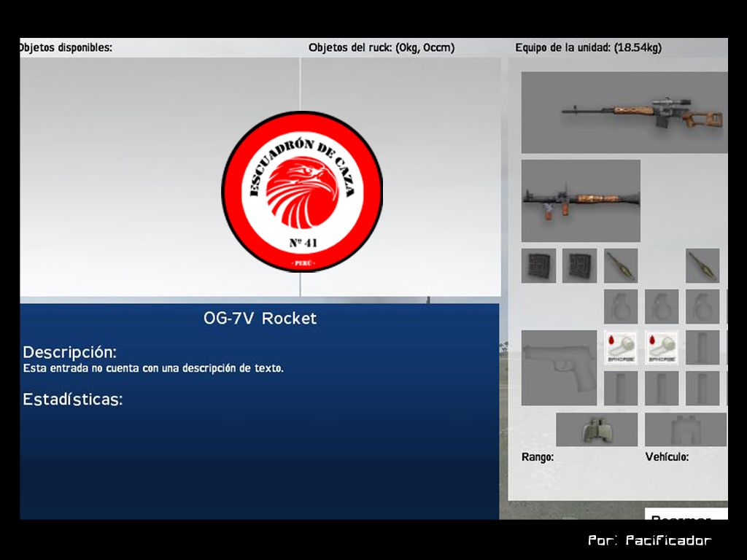Click the empty magazine slot below second bandage

coord(662,389)
